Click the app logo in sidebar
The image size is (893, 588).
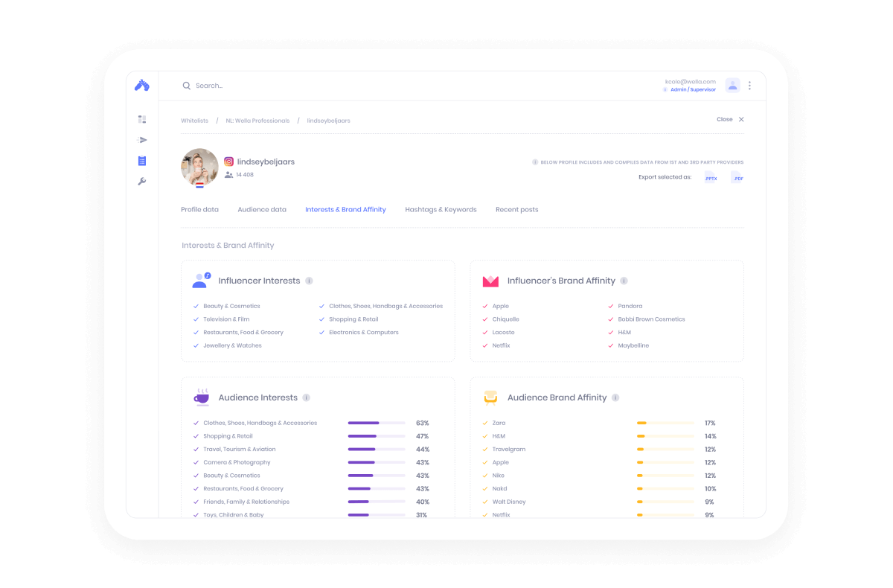(142, 86)
